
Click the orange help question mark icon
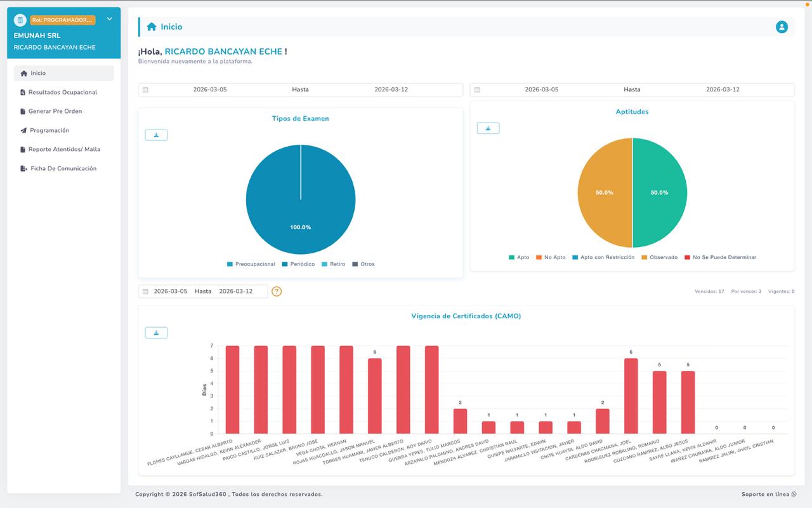tap(277, 291)
